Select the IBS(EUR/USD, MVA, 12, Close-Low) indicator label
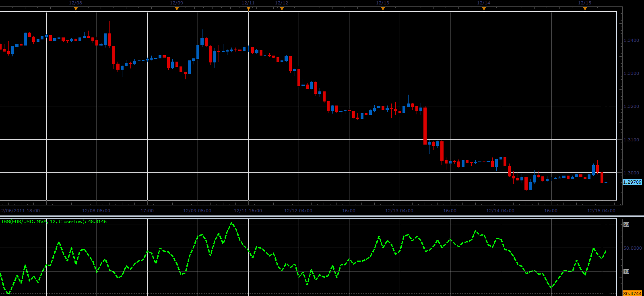Viewport: 644px width, 296px height. coord(54,221)
